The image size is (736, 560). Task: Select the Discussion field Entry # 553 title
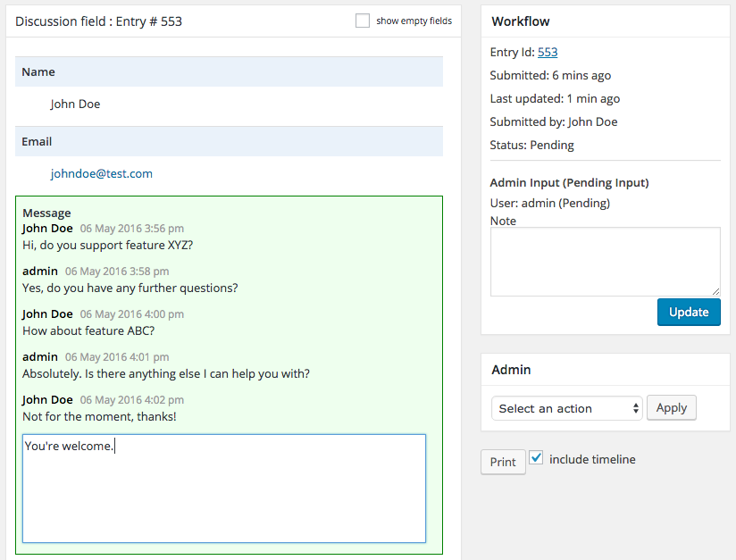pos(99,21)
